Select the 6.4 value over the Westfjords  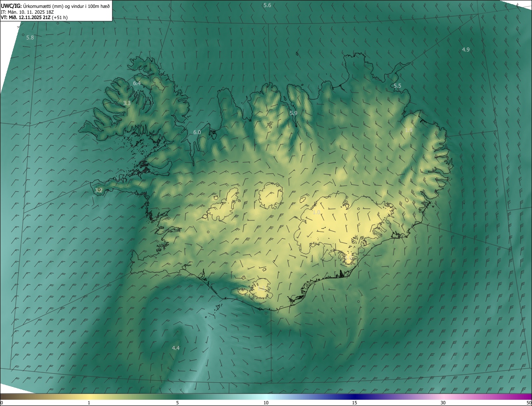coord(137,83)
